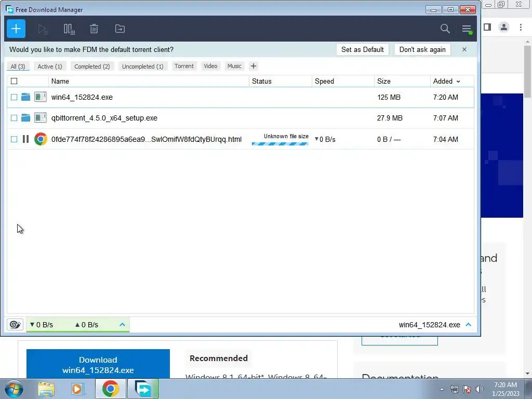Select qbittorrent_4.5.0_x64_setup.exe file name
532x399 pixels.
(x=104, y=118)
